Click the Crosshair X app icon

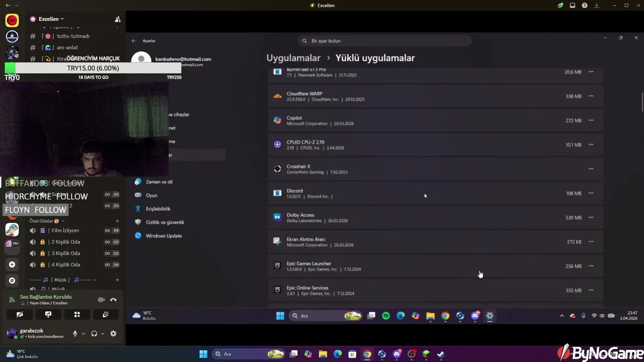(x=277, y=169)
